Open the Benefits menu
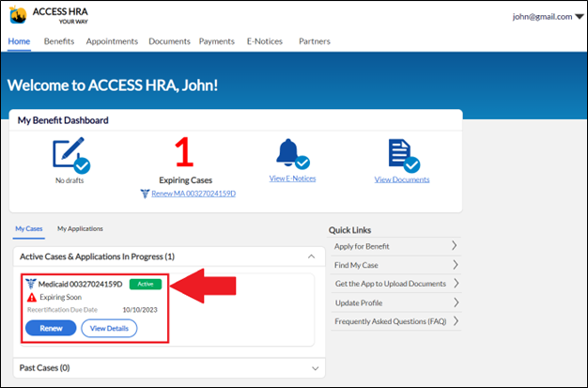Viewport: 588px width, 388px height. pyautogui.click(x=59, y=41)
